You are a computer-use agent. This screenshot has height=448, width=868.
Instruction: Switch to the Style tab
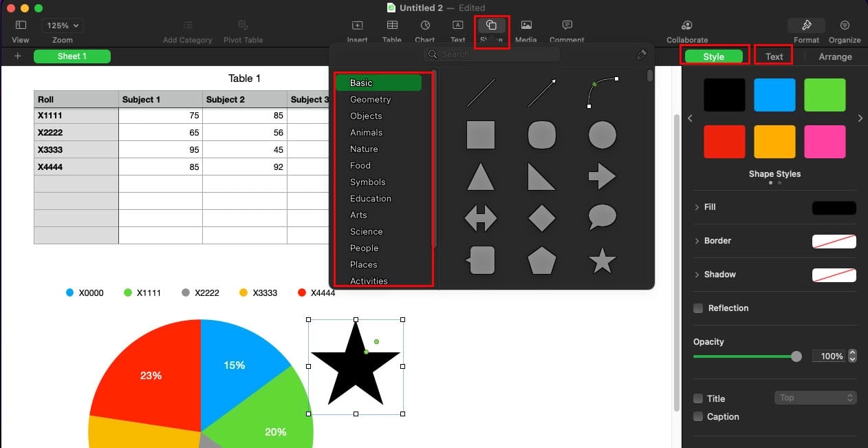pyautogui.click(x=714, y=56)
